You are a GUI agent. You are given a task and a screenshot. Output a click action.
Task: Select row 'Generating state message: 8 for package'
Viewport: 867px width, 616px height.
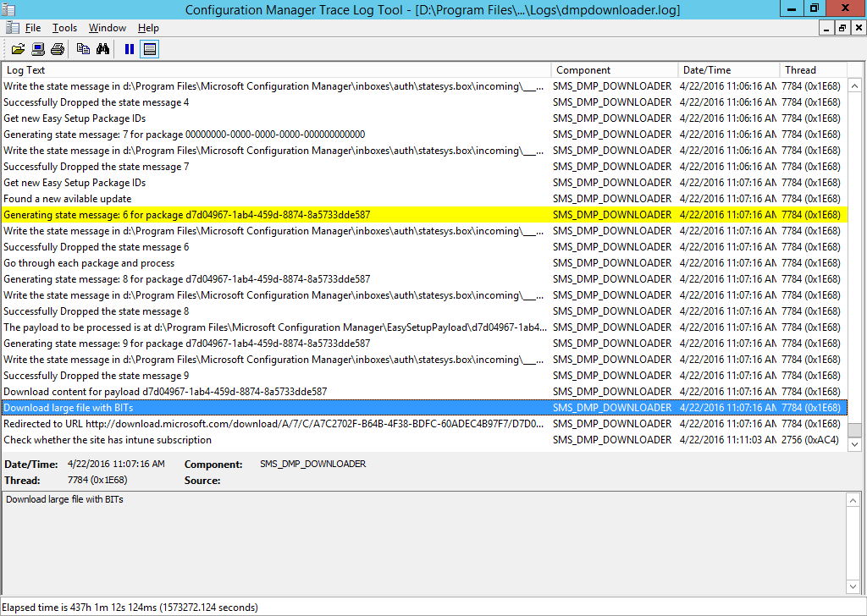(x=424, y=279)
